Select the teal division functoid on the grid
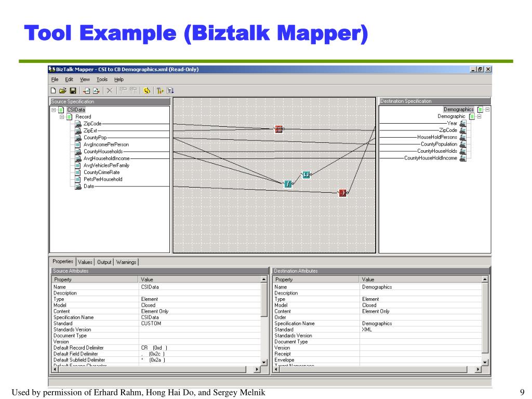The image size is (532, 399). 288,183
